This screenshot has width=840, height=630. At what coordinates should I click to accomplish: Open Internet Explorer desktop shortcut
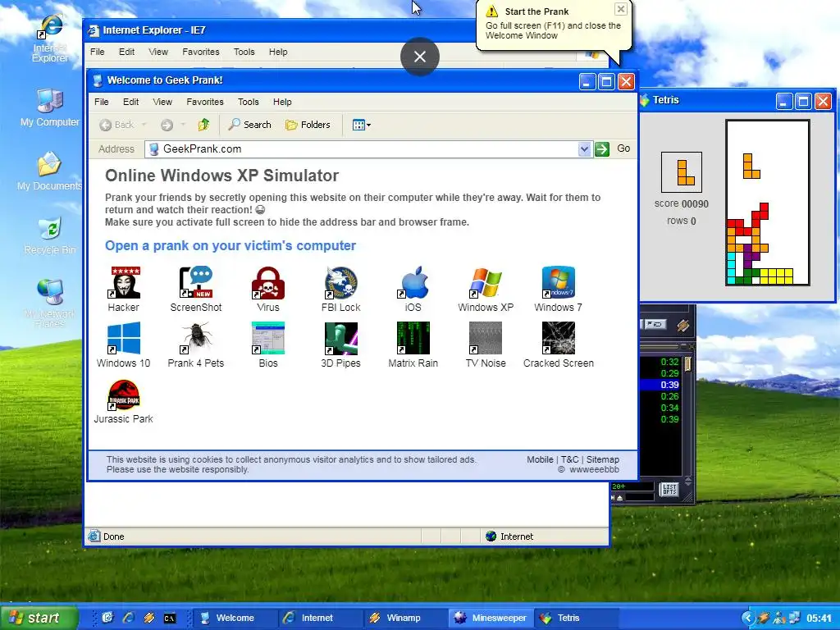[50, 39]
